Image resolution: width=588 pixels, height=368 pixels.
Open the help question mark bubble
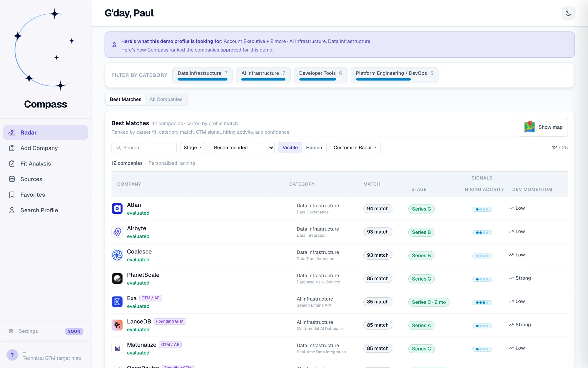(12, 355)
